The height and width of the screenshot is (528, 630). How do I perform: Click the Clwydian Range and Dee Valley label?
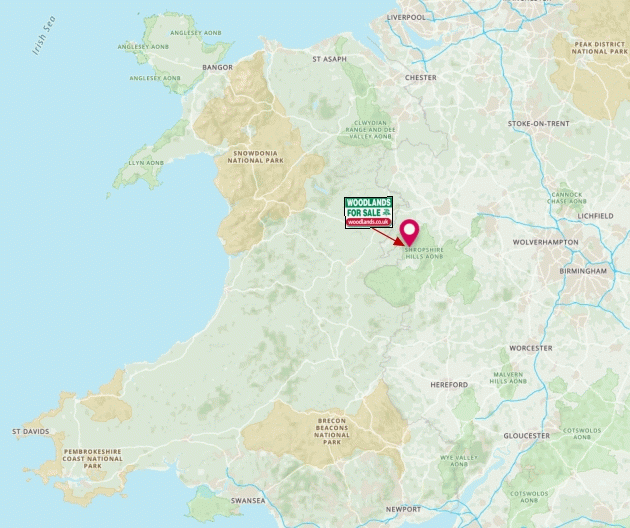pyautogui.click(x=370, y=130)
